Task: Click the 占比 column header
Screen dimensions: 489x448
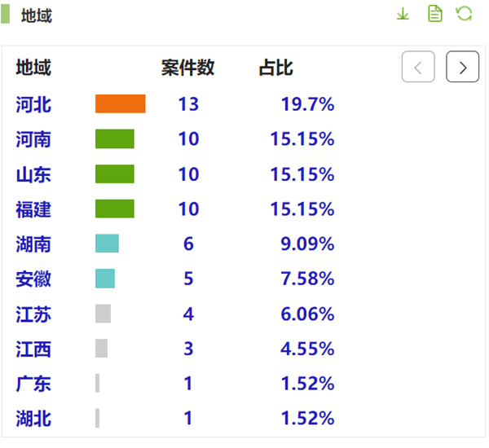Action: pyautogui.click(x=275, y=68)
